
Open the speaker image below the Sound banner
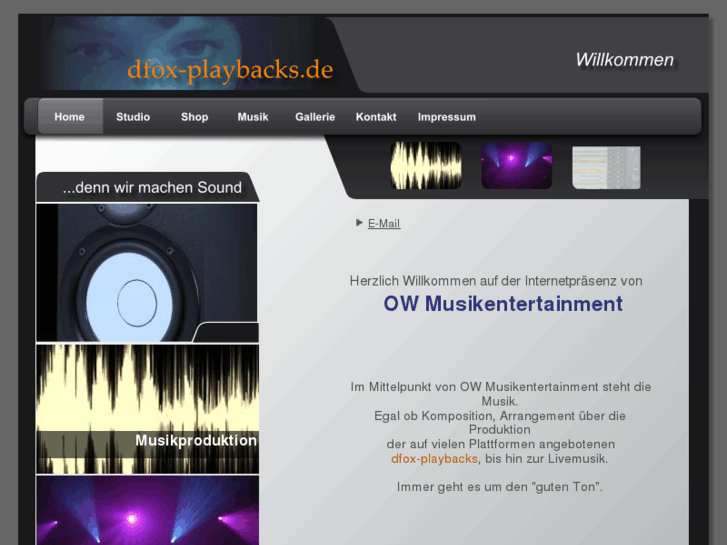(x=147, y=273)
